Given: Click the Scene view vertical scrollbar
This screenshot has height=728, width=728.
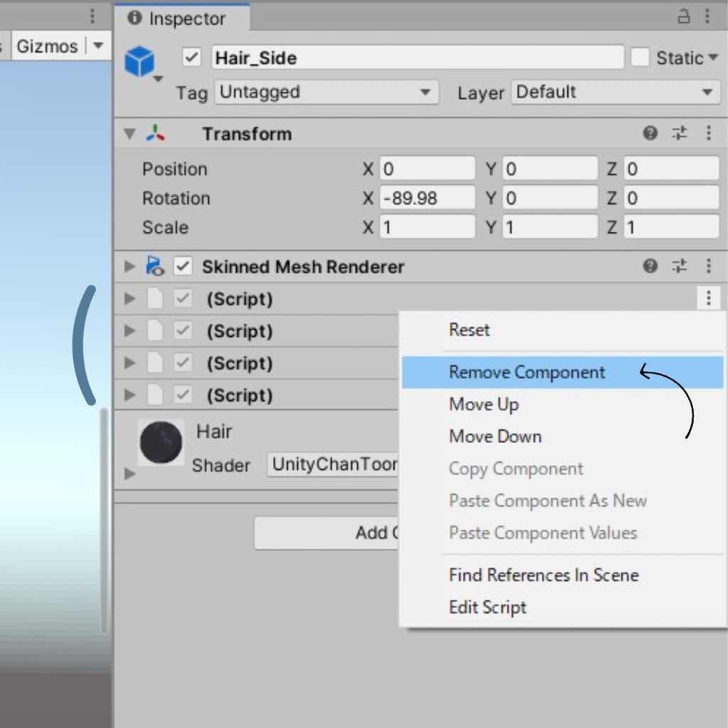Looking at the screenshot, I should (104, 521).
